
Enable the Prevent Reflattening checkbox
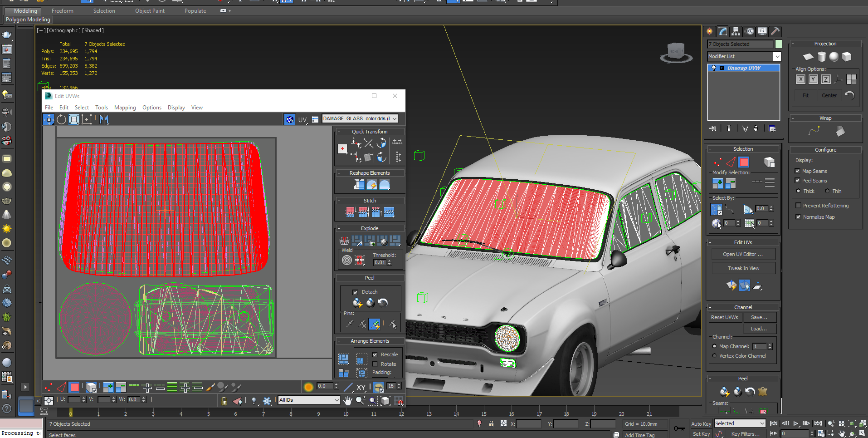click(798, 206)
